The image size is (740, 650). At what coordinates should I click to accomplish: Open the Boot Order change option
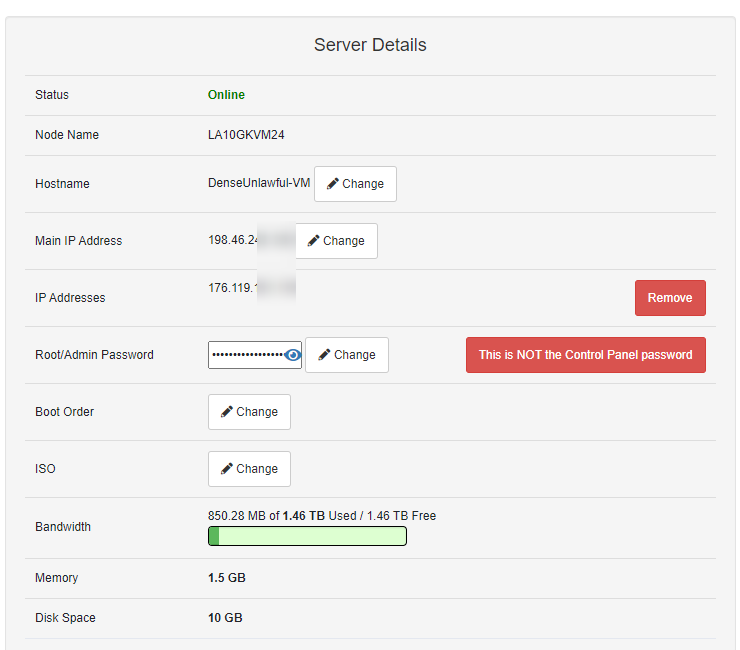(249, 412)
